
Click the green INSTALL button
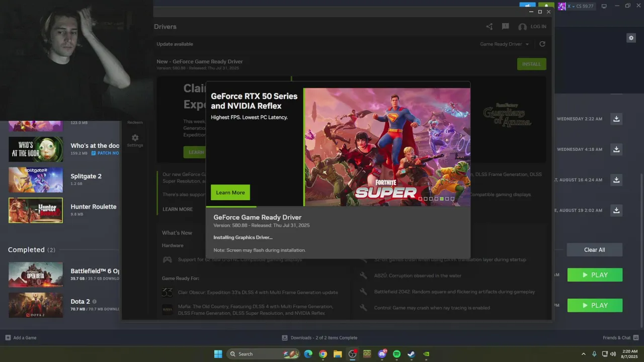point(531,64)
